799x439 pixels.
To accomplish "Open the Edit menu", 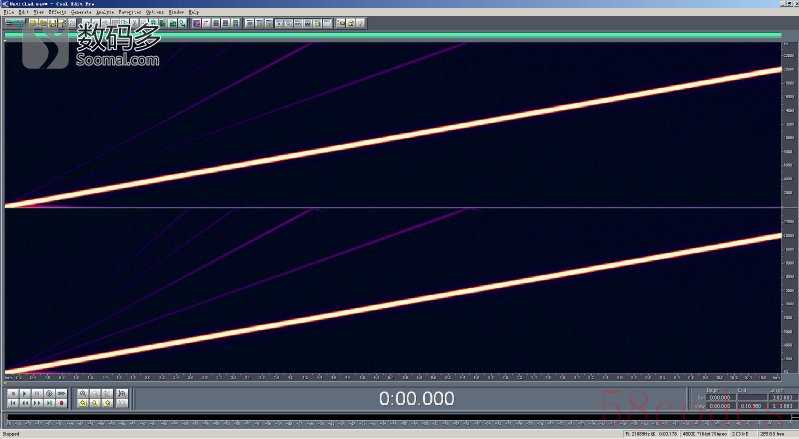I will [23, 11].
